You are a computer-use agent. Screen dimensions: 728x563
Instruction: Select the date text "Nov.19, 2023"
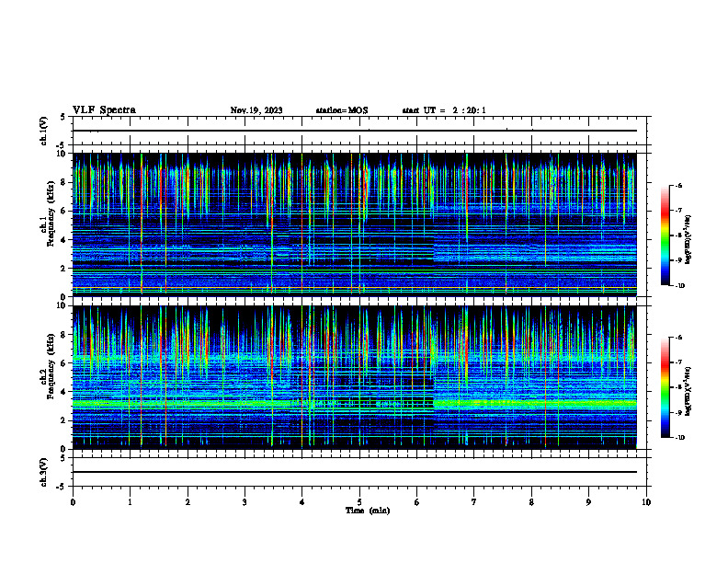click(x=256, y=110)
